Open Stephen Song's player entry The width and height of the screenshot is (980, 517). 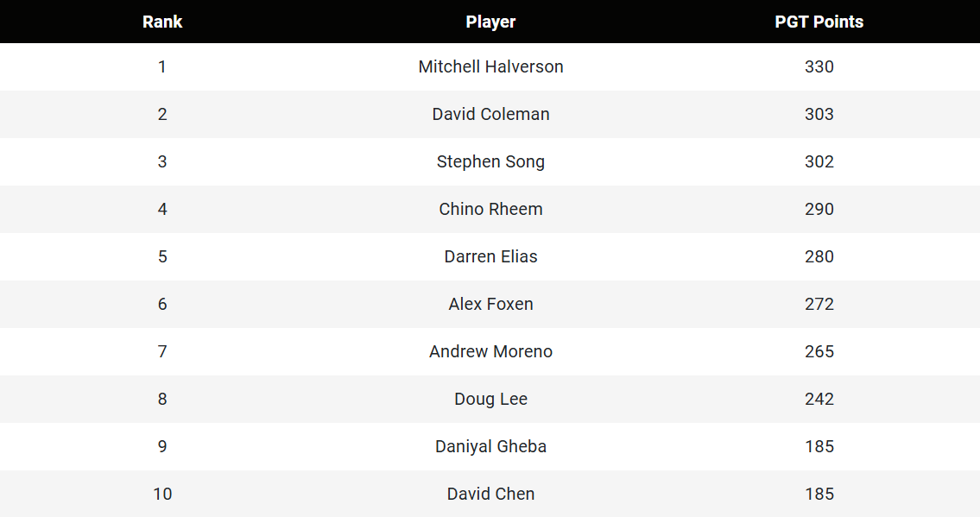tap(490, 161)
